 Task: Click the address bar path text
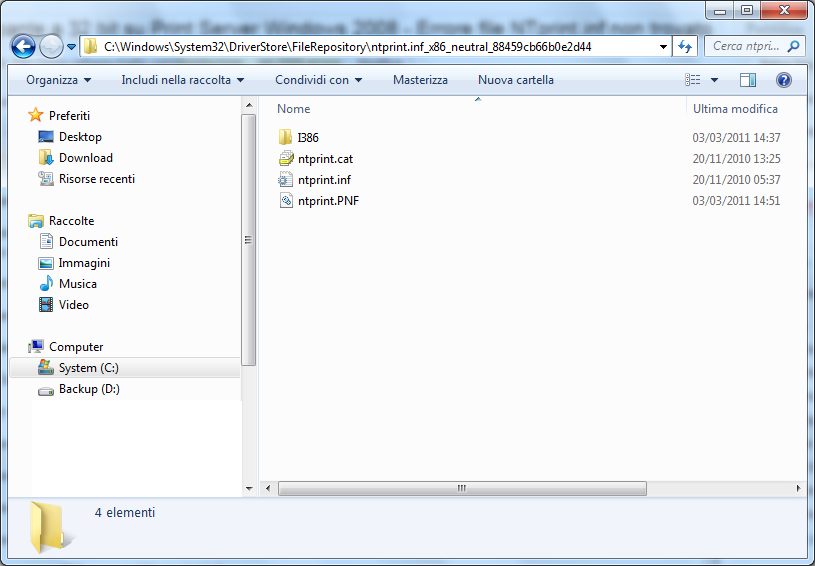pos(347,47)
